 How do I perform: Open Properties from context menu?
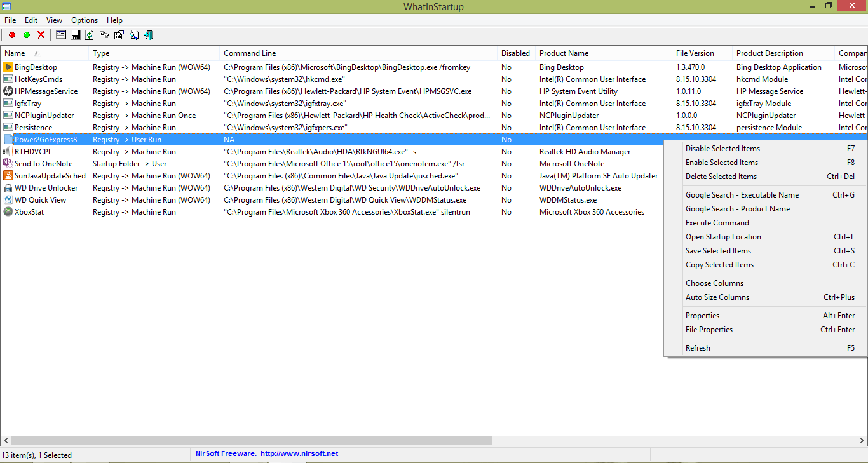[764, 316]
